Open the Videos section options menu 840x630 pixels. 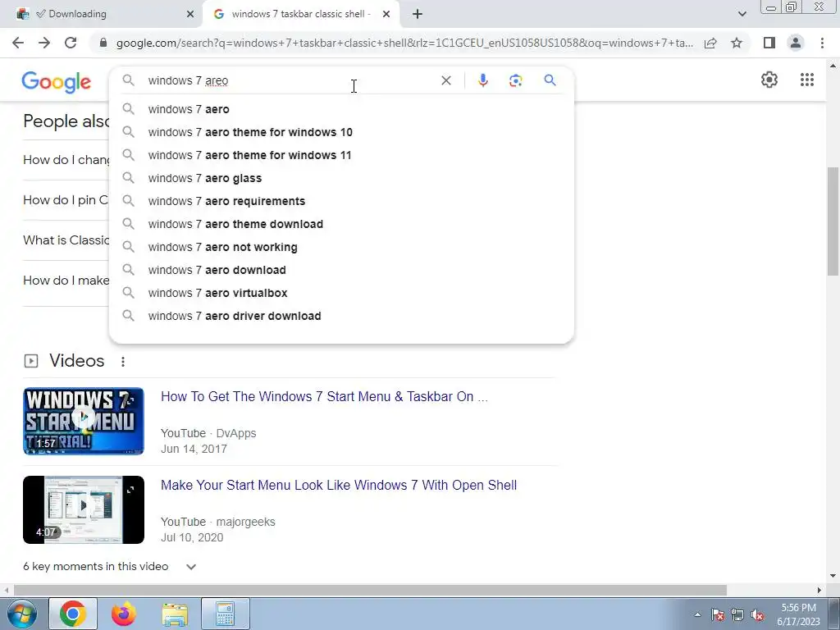tap(123, 362)
